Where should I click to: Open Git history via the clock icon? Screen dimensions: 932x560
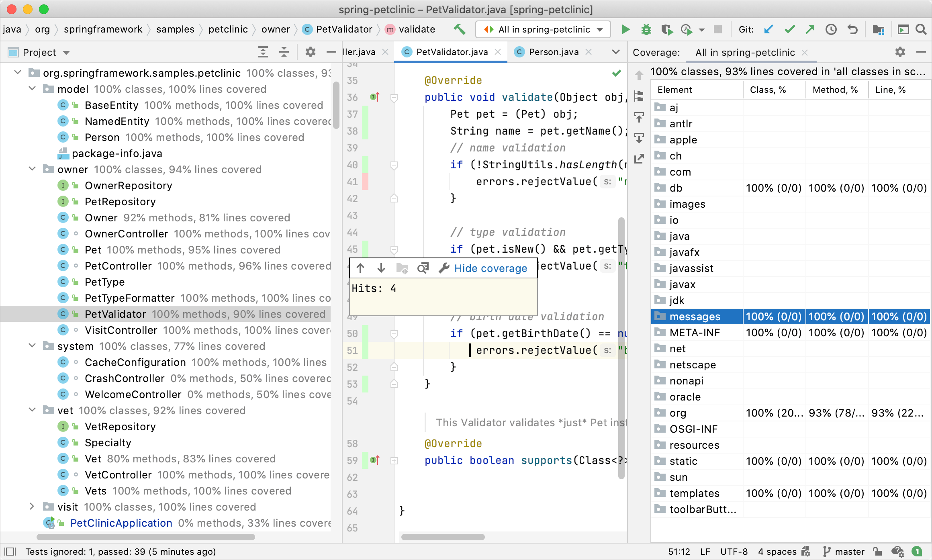[x=831, y=29]
